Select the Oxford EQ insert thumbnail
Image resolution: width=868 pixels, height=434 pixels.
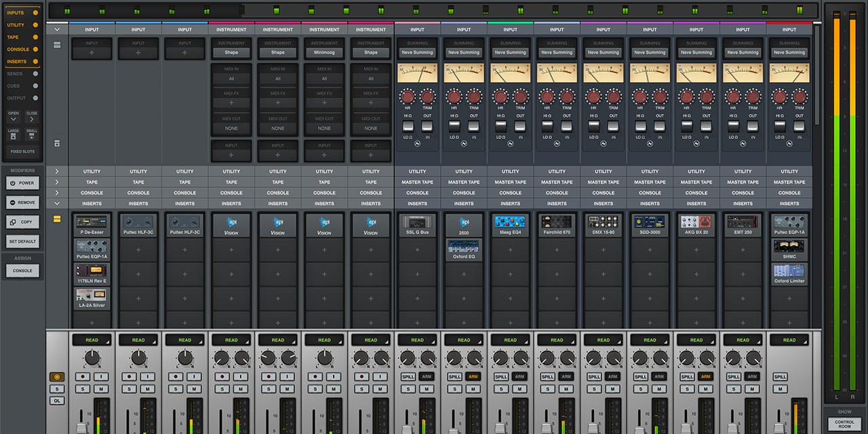[464, 248]
